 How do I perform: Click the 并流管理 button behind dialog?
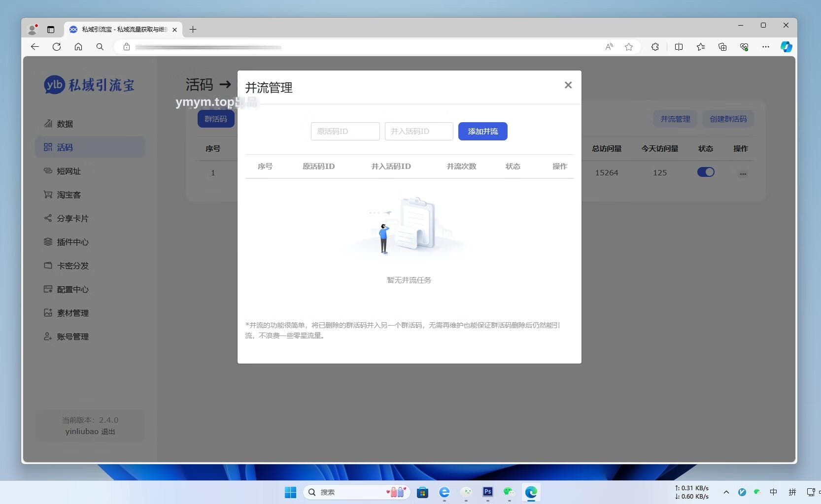pos(675,119)
